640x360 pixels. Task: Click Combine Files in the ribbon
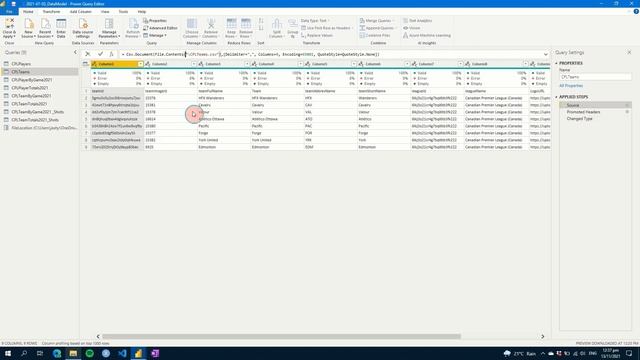(x=375, y=36)
